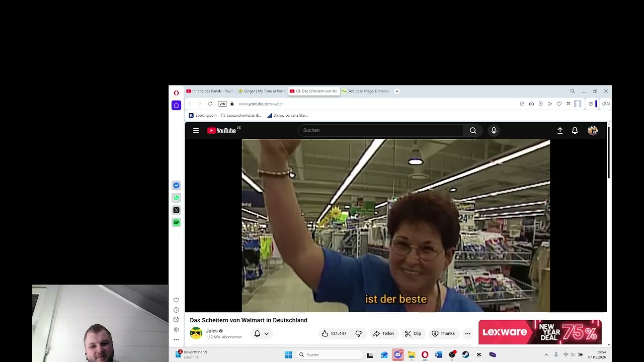Reload the YouTube page

tap(210, 104)
